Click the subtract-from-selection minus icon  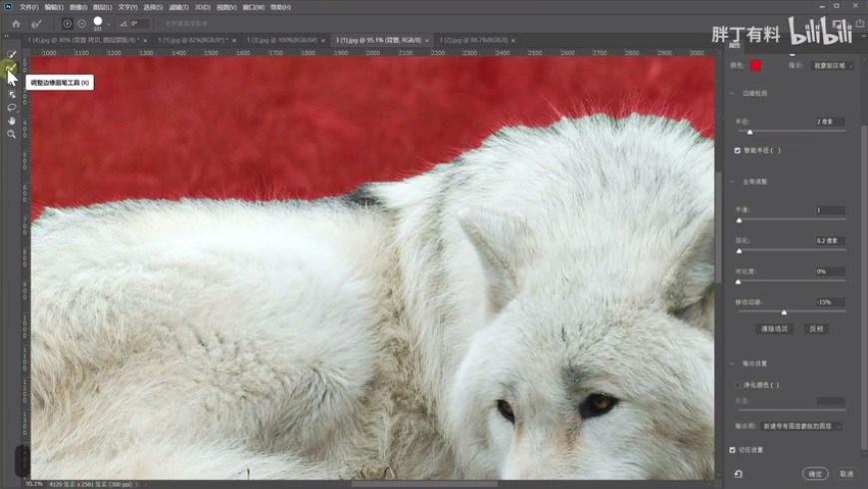(x=82, y=23)
